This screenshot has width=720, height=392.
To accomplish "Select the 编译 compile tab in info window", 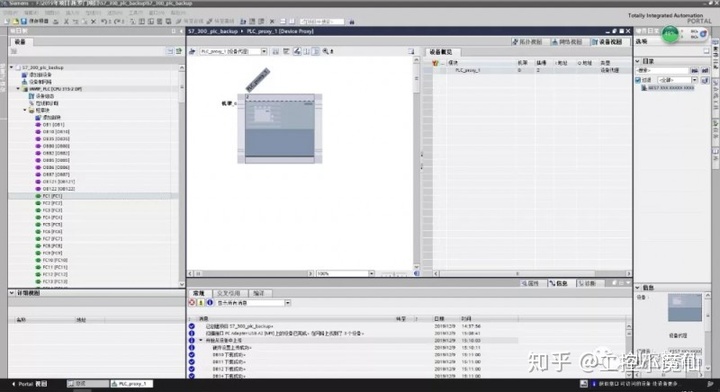I will [259, 293].
